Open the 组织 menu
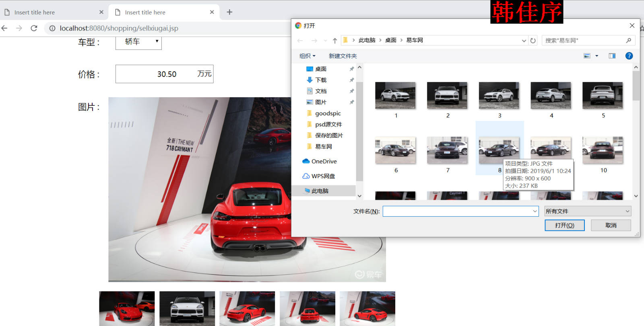 pos(308,56)
